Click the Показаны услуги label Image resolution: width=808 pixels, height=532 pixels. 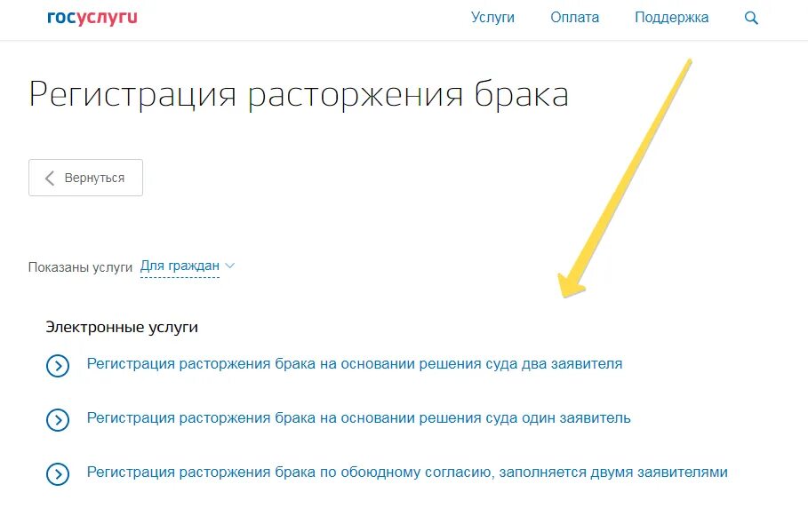[80, 267]
